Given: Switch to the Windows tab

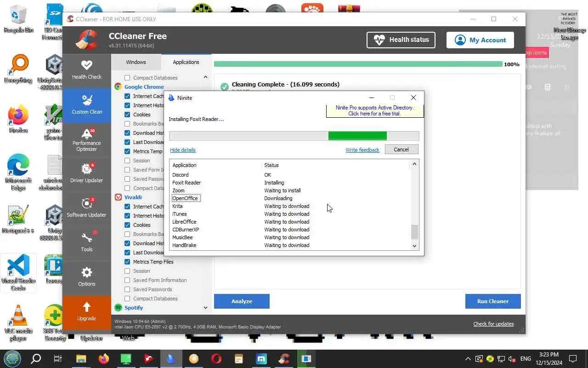Looking at the screenshot, I should pos(136,62).
